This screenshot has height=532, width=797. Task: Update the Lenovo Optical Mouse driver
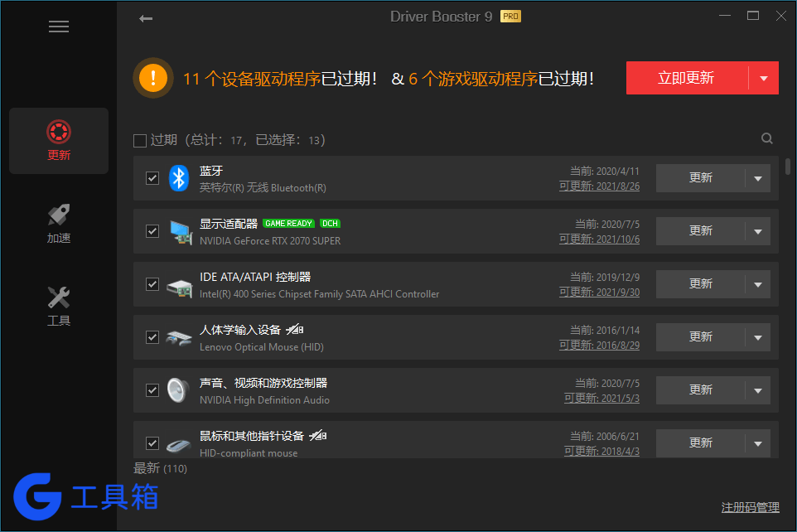[700, 337]
